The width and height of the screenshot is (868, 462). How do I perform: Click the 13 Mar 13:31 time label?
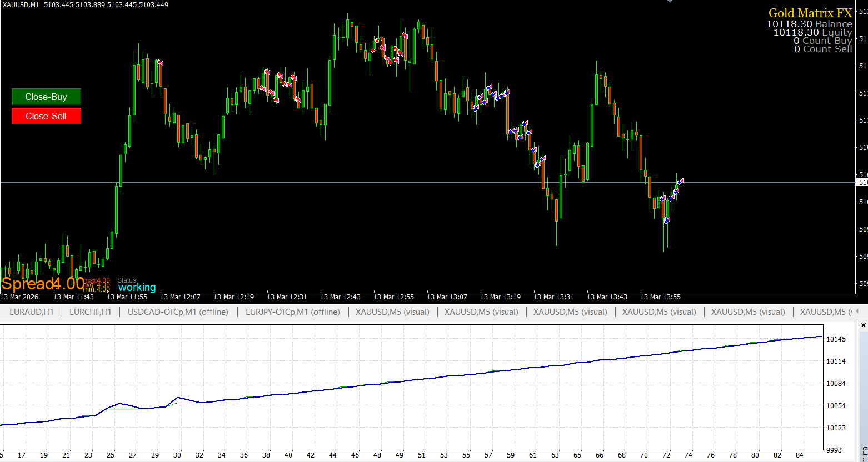point(553,297)
